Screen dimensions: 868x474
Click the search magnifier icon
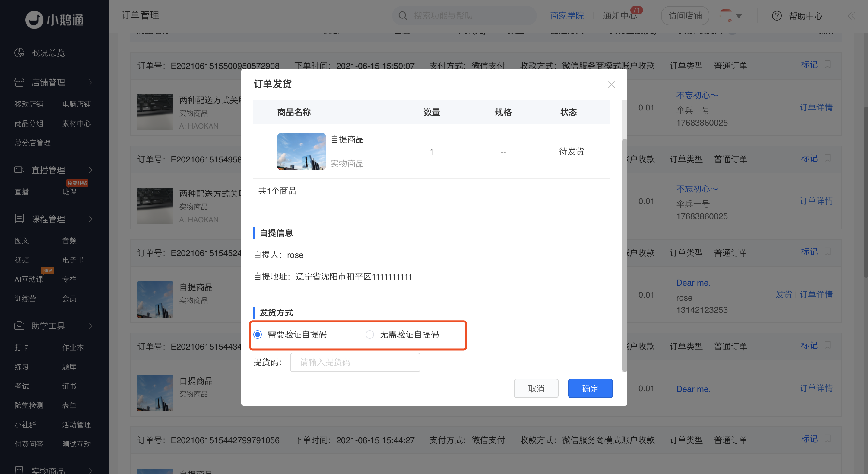point(403,15)
